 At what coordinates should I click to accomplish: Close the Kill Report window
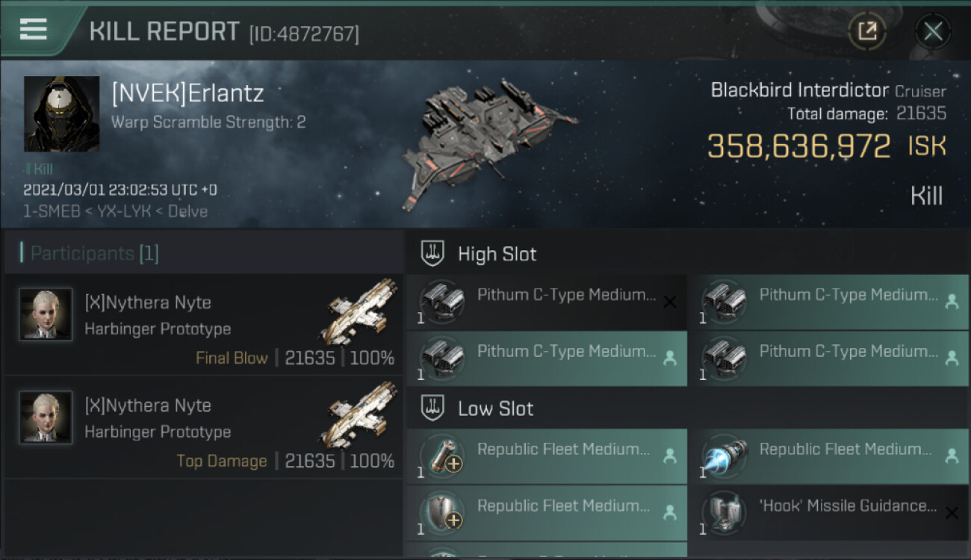pyautogui.click(x=933, y=31)
